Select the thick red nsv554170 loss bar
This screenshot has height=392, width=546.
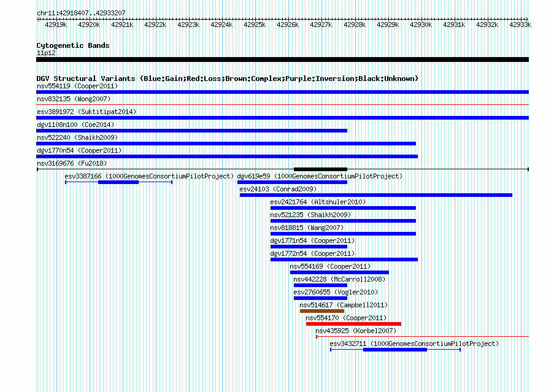click(353, 324)
